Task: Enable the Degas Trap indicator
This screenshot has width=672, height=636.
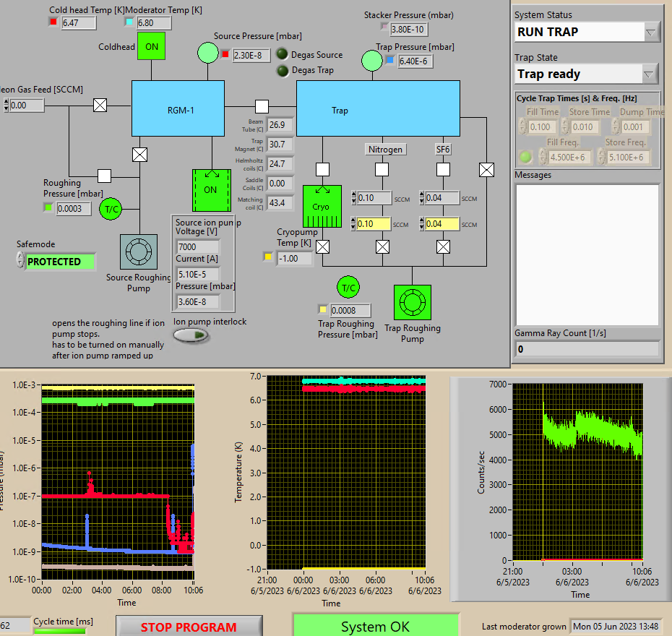Action: coord(282,70)
